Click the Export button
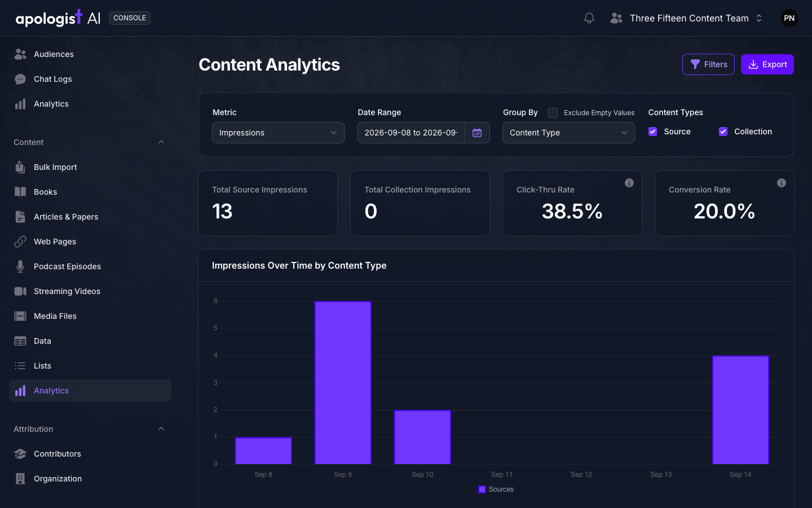Viewport: 812px width, 508px height. [x=767, y=64]
